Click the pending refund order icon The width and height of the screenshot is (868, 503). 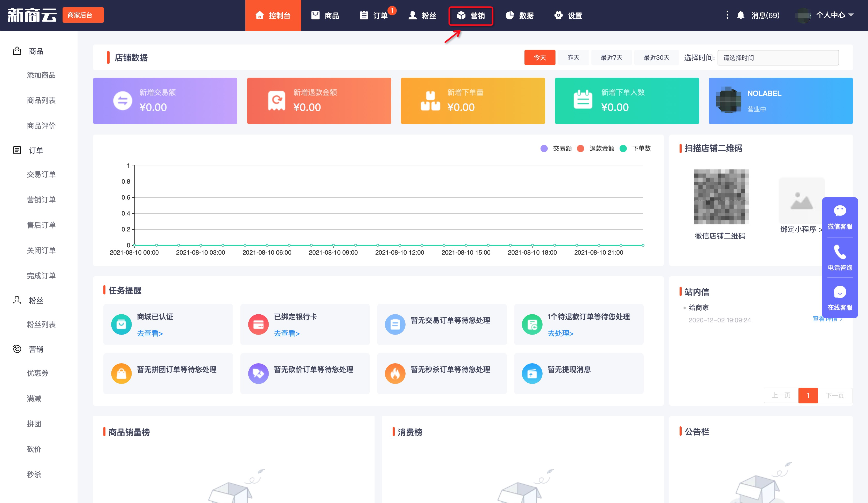[x=532, y=324]
